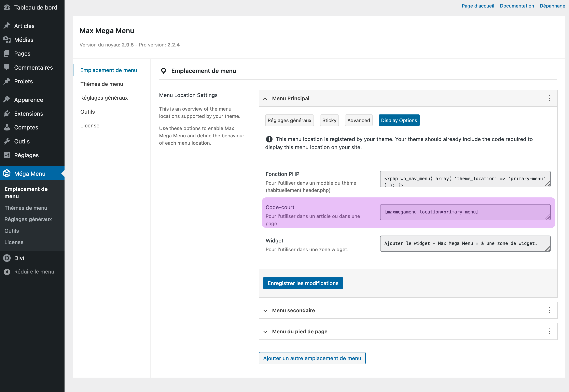The height and width of the screenshot is (392, 569).
Task: Open the Documentation link at top
Action: tap(517, 6)
